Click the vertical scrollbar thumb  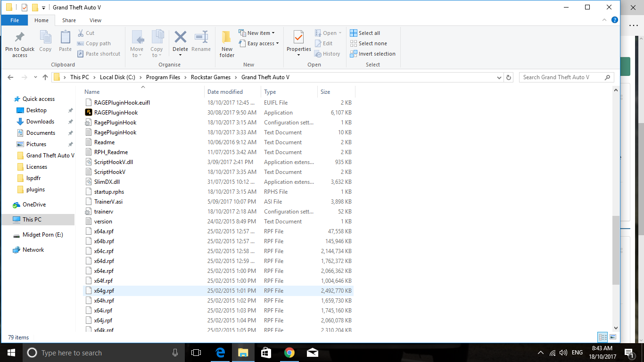click(616, 250)
